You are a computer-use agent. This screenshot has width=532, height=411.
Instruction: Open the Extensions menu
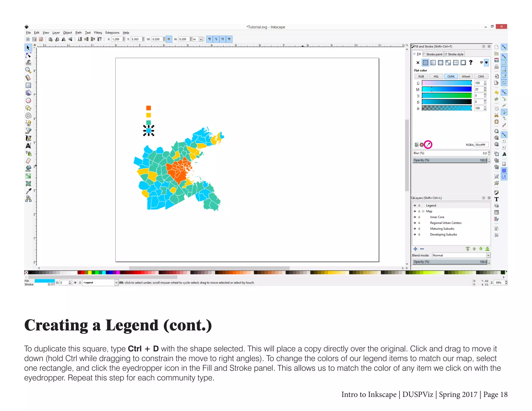pyautogui.click(x=112, y=33)
